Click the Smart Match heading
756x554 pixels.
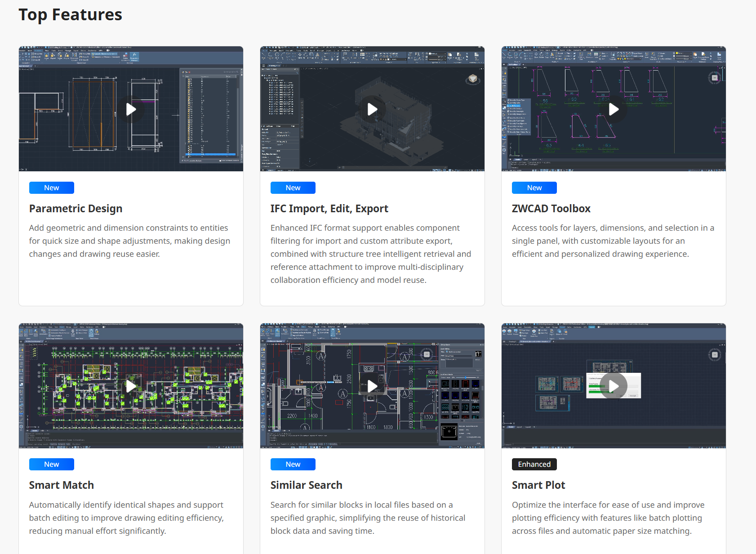(x=62, y=485)
